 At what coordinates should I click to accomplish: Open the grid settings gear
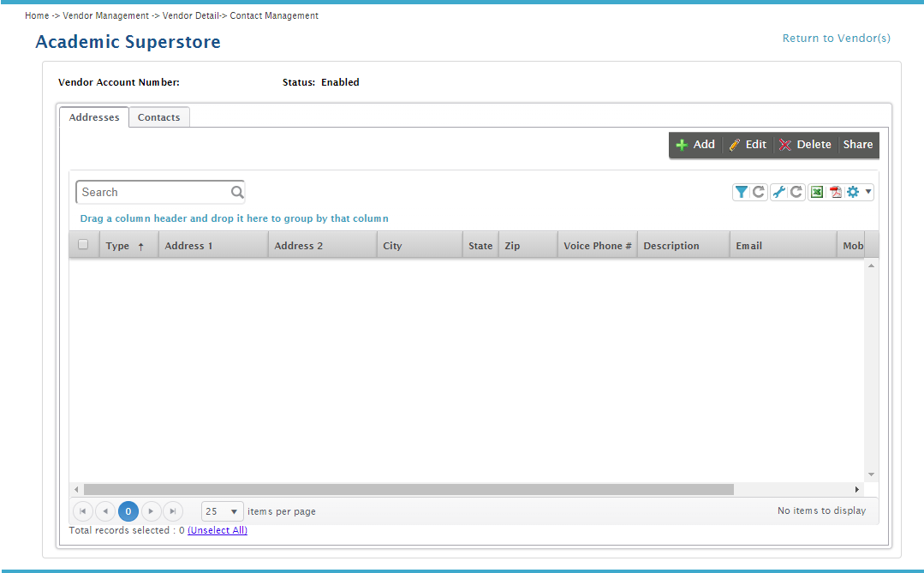pos(853,192)
